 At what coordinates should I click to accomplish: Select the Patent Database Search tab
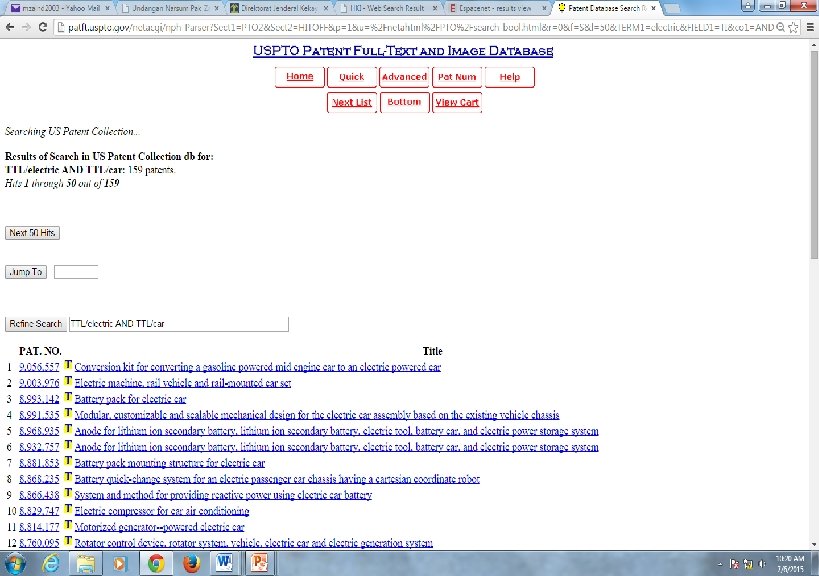606,8
